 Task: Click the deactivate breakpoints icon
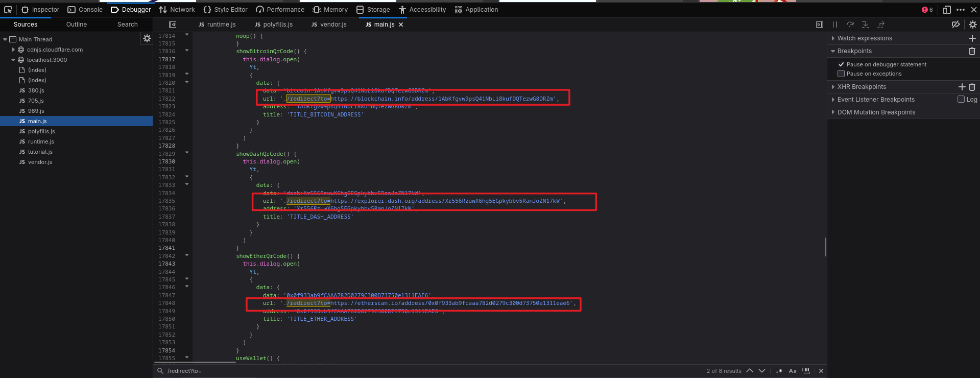coord(955,25)
